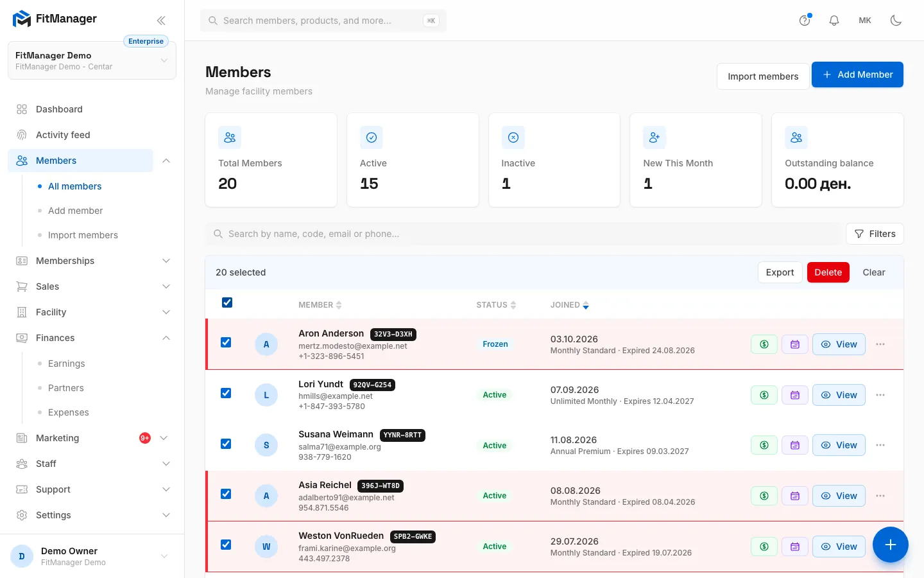This screenshot has height=578, width=924.
Task: Open the notifications bell
Action: [834, 21]
